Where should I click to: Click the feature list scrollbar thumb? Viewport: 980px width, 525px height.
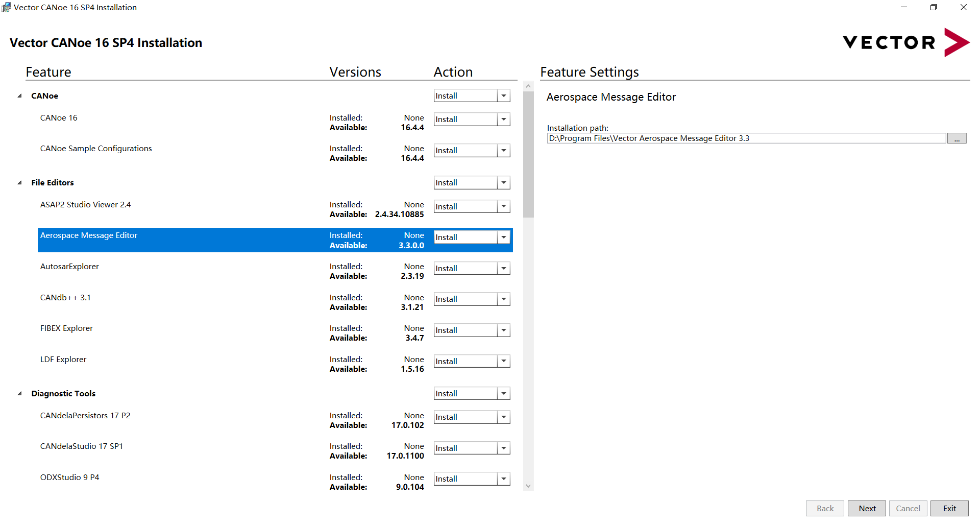(528, 154)
